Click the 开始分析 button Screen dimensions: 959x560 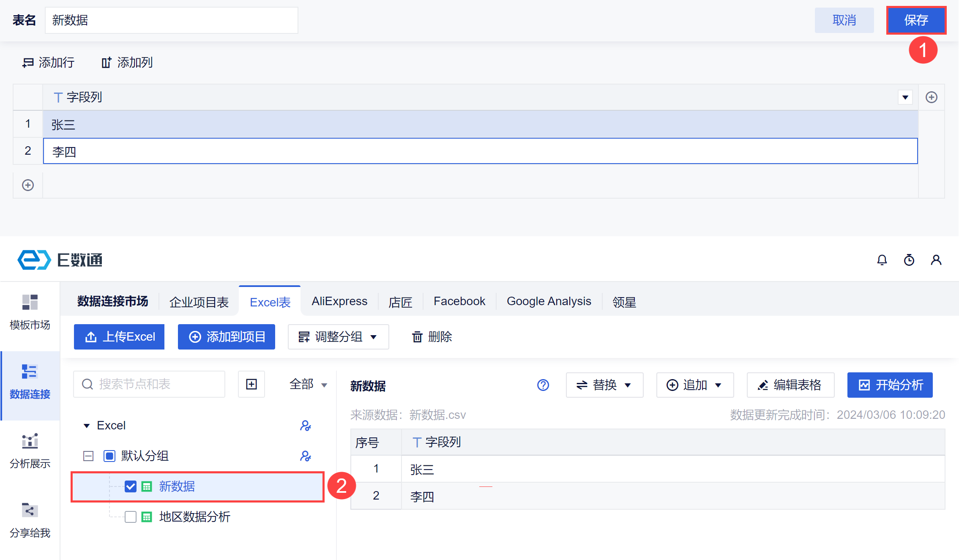(x=890, y=385)
